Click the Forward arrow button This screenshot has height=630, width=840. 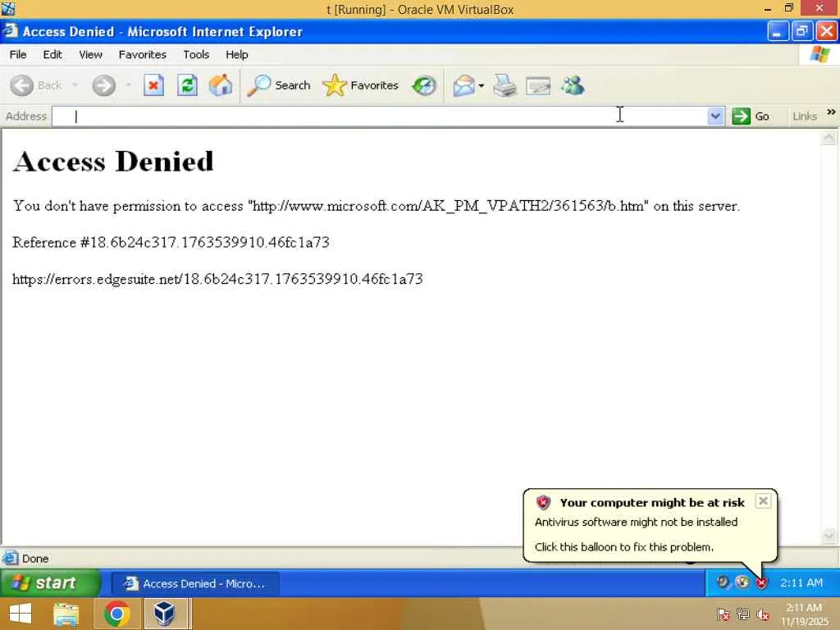pos(103,85)
